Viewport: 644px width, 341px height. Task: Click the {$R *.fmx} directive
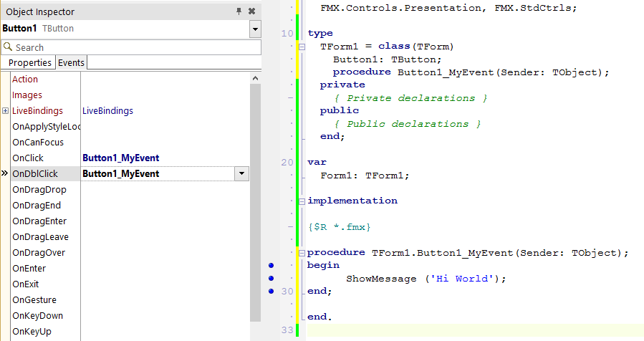(340, 227)
